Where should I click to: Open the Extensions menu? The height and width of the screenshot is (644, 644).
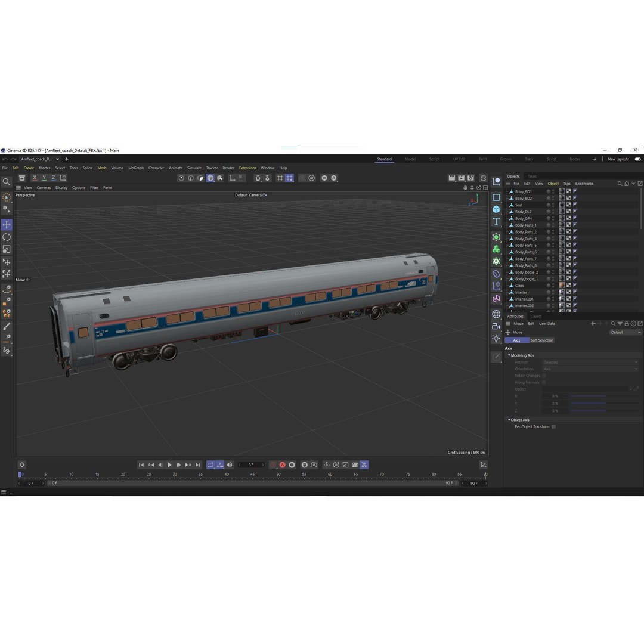click(247, 168)
